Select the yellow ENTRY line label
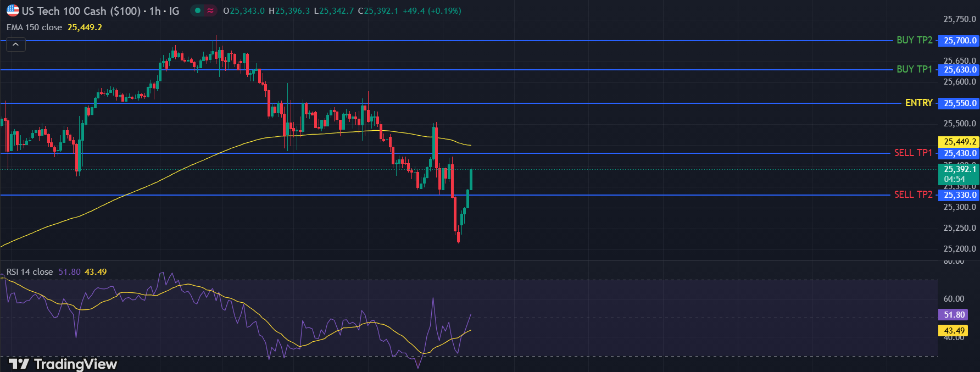The width and height of the screenshot is (980, 372). pyautogui.click(x=918, y=103)
